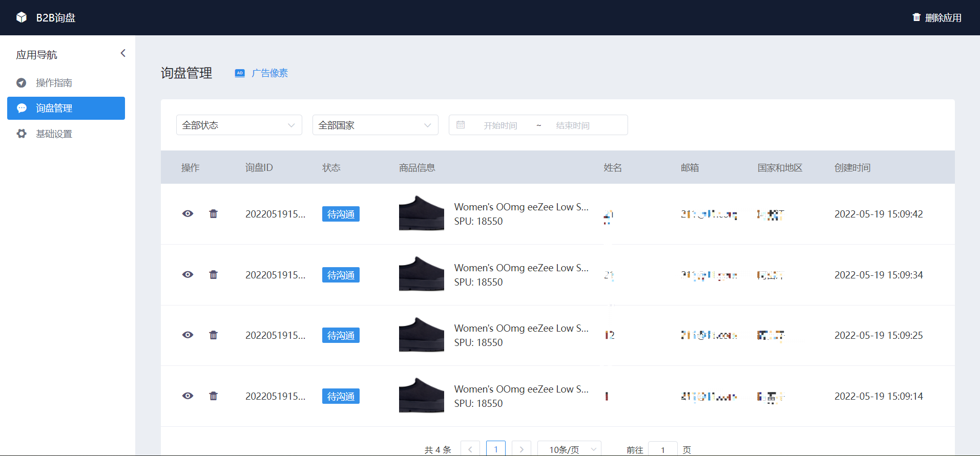
Task: Click the 询盘管理 page heading
Action: [186, 73]
